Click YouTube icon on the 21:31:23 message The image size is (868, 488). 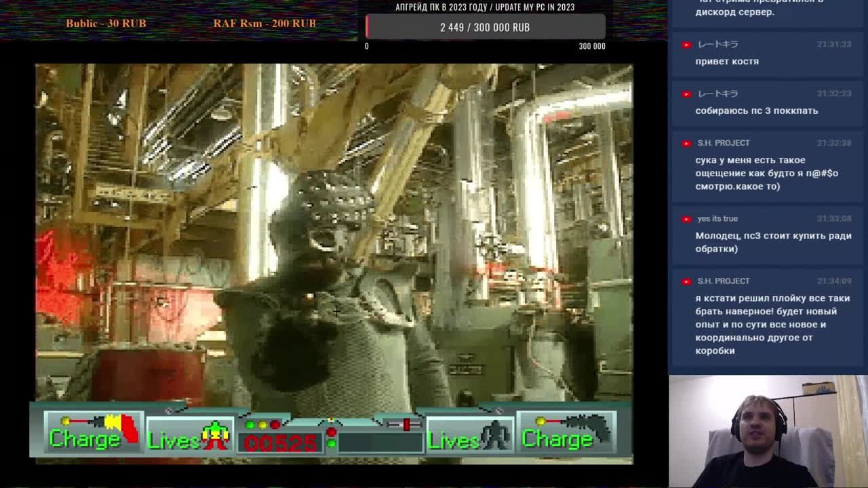tap(686, 45)
